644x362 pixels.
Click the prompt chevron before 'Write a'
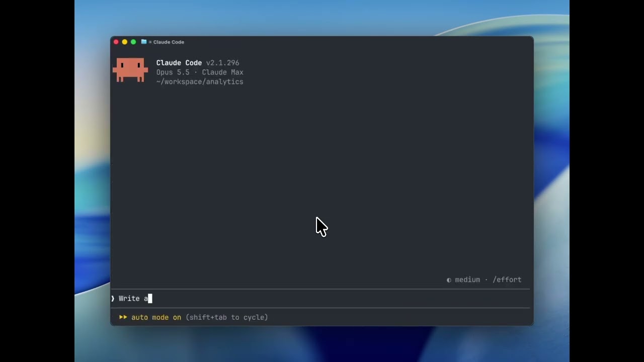[113, 299]
